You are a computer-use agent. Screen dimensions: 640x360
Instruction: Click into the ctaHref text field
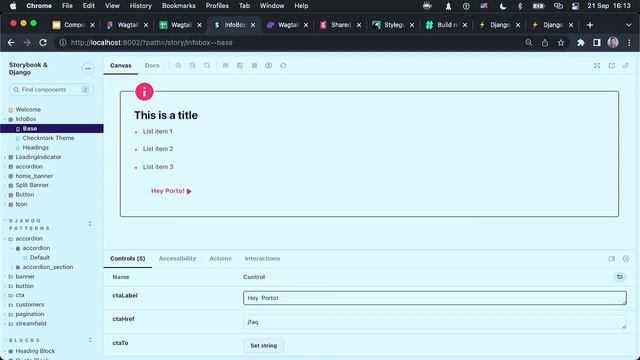pos(435,322)
